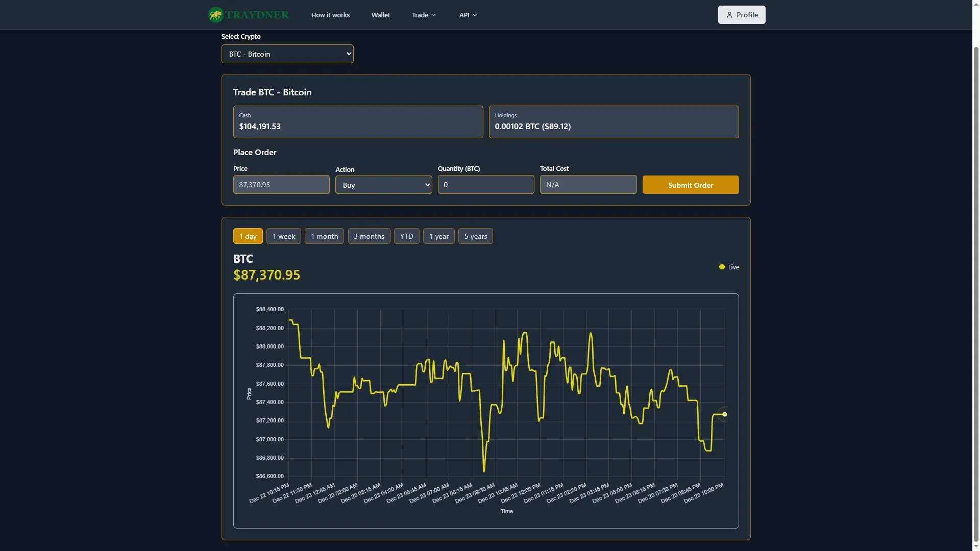The width and height of the screenshot is (980, 551).
Task: Click the Total Cost N/A field
Action: pos(589,185)
